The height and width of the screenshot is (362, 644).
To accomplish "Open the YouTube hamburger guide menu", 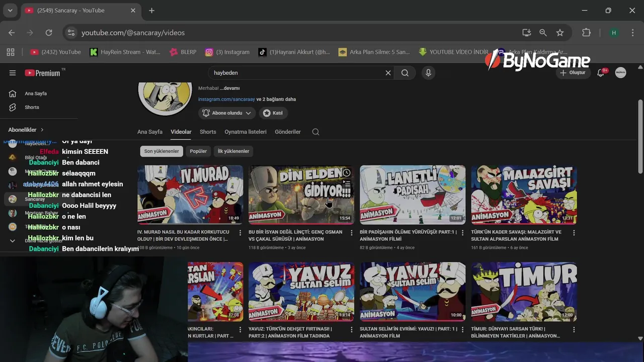I will tap(13, 73).
